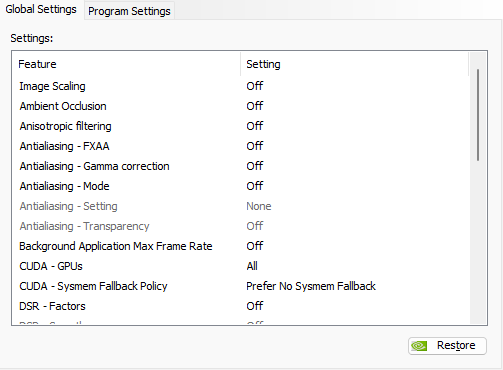
Task: Select the Antialiasing - Mode feature
Action: click(x=64, y=186)
